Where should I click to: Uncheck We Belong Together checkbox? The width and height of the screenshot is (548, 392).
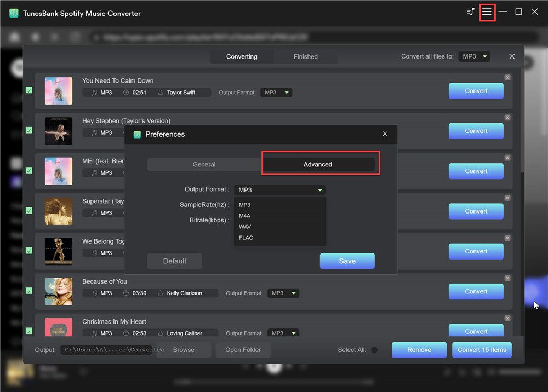[x=29, y=251]
